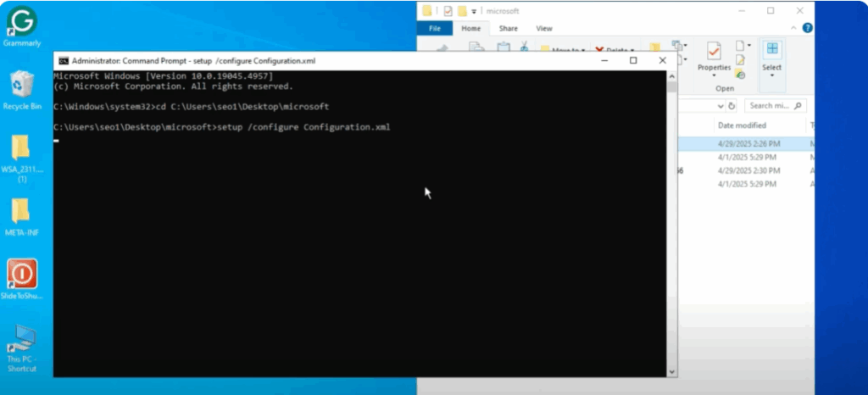Close the microsoft Explorer window

point(799,10)
